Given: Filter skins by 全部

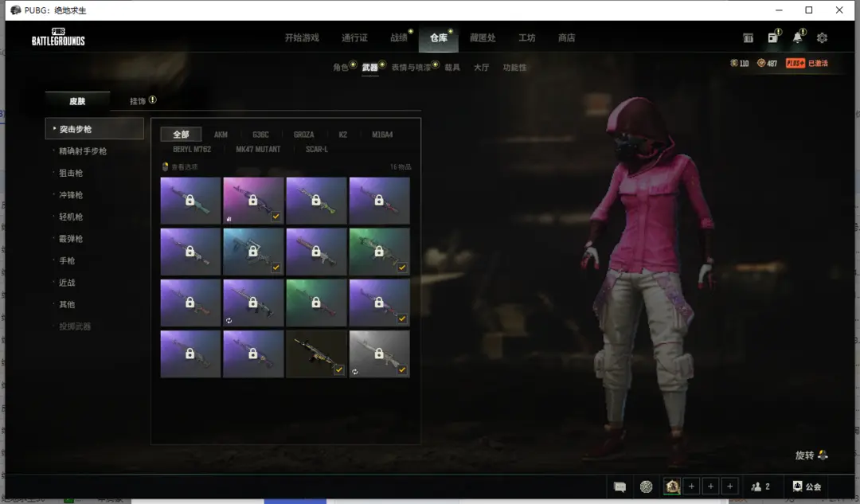Looking at the screenshot, I should (181, 135).
